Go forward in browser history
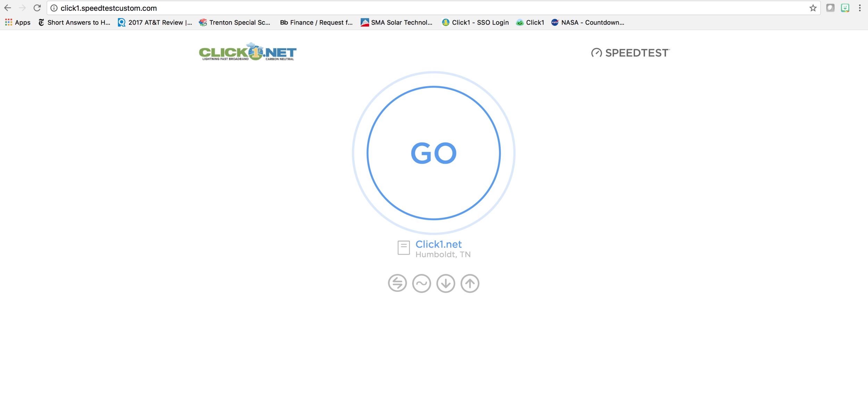868x416 pixels. click(22, 8)
